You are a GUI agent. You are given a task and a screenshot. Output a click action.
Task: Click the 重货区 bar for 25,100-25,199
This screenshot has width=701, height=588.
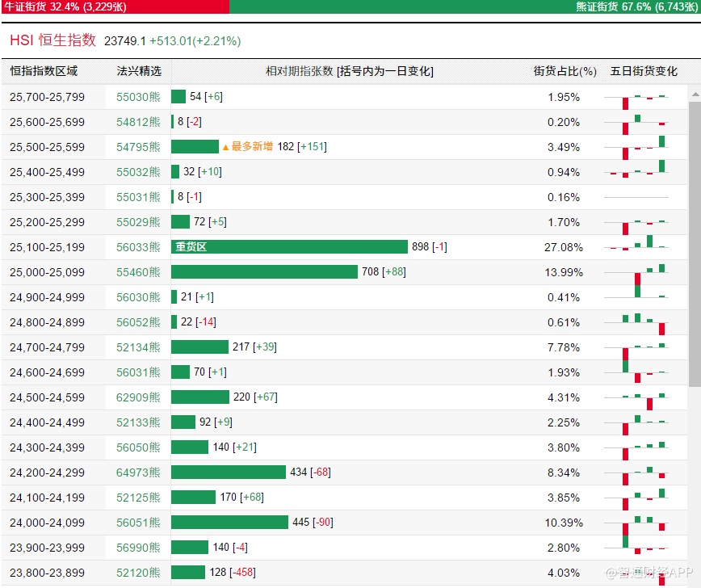point(289,247)
